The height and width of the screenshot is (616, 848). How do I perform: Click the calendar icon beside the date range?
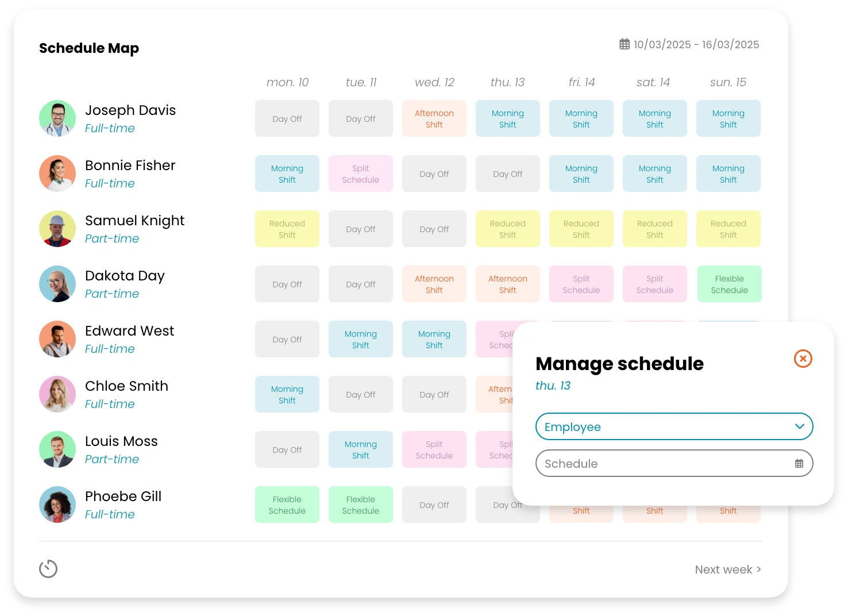tap(625, 44)
